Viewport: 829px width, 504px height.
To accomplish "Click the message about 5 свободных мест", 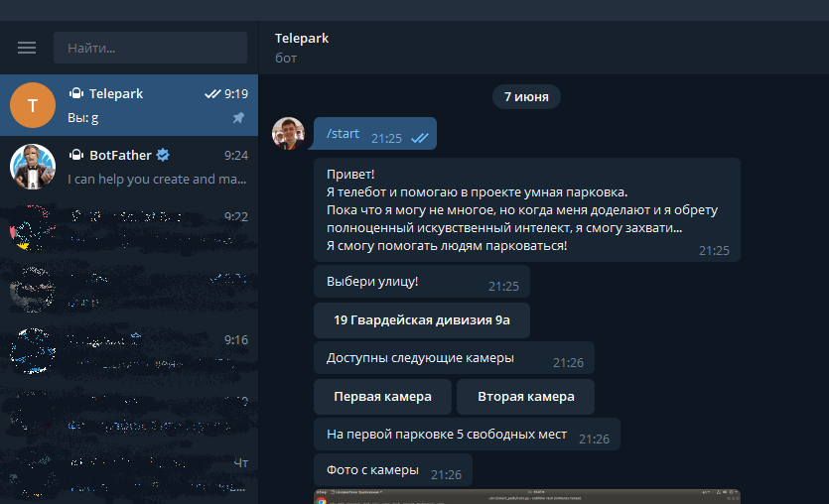I will (467, 435).
